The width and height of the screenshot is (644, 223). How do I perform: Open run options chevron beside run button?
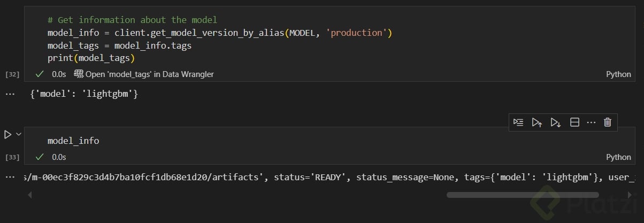(19, 134)
